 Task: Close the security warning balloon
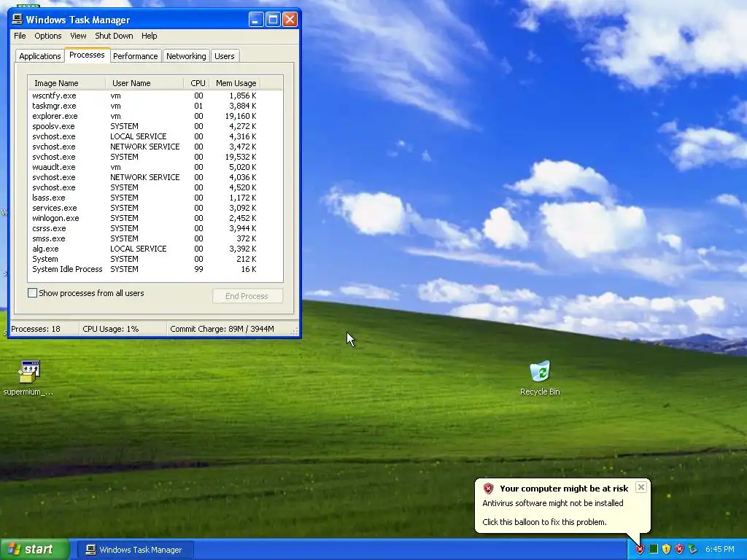pyautogui.click(x=641, y=486)
